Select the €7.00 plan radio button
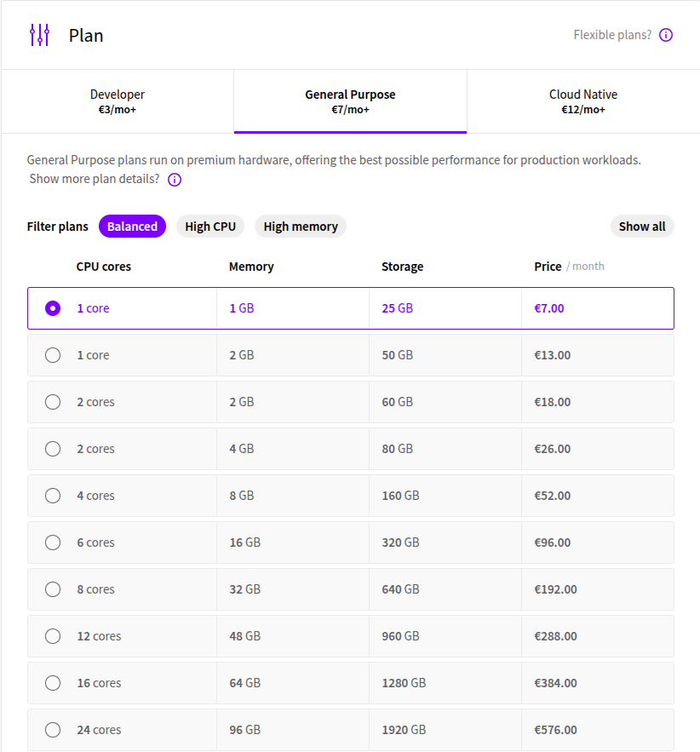 click(x=53, y=308)
